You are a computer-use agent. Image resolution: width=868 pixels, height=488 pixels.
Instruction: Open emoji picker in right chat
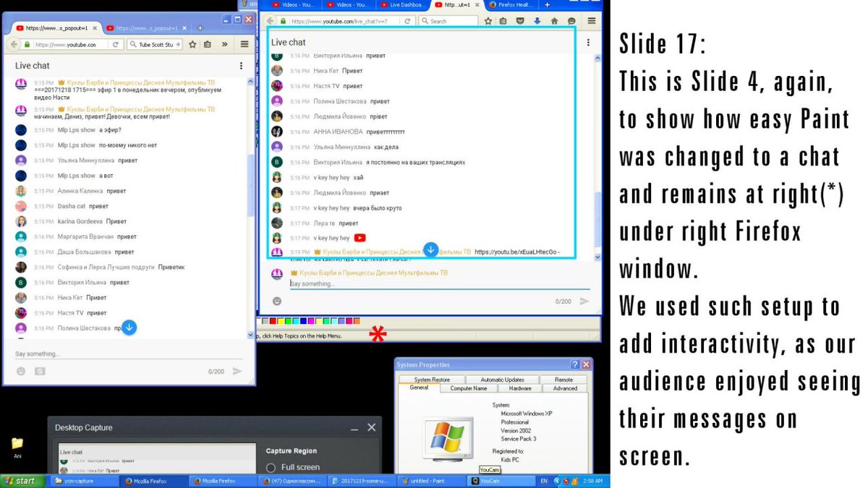click(x=276, y=301)
